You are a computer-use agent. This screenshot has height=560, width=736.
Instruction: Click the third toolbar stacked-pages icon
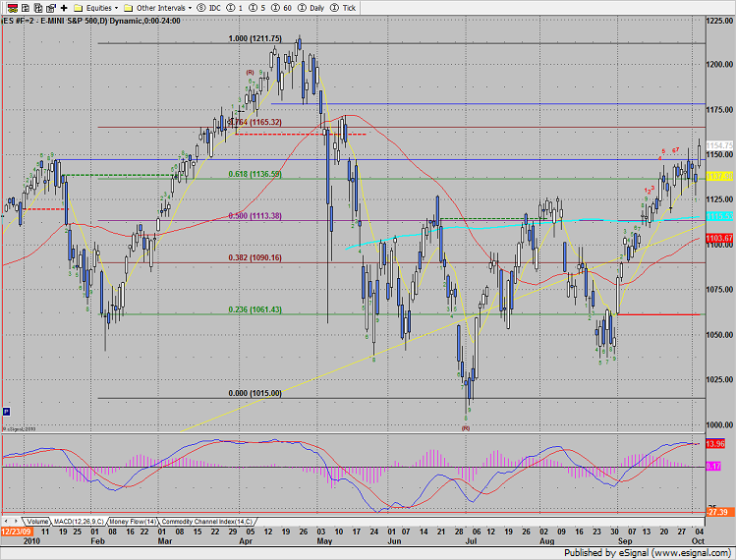pos(38,8)
